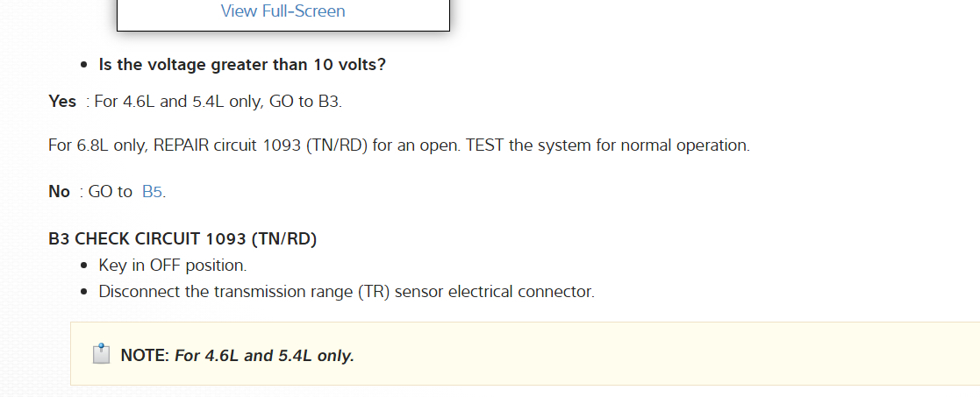This screenshot has height=397, width=980.
Task: Select the bold "Yes" answer label
Action: click(62, 102)
